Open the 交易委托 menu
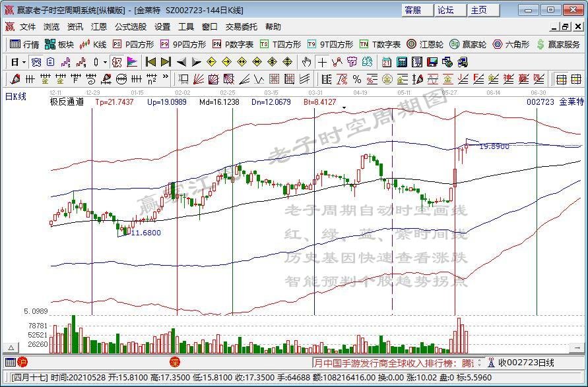The image size is (588, 387). 242,27
